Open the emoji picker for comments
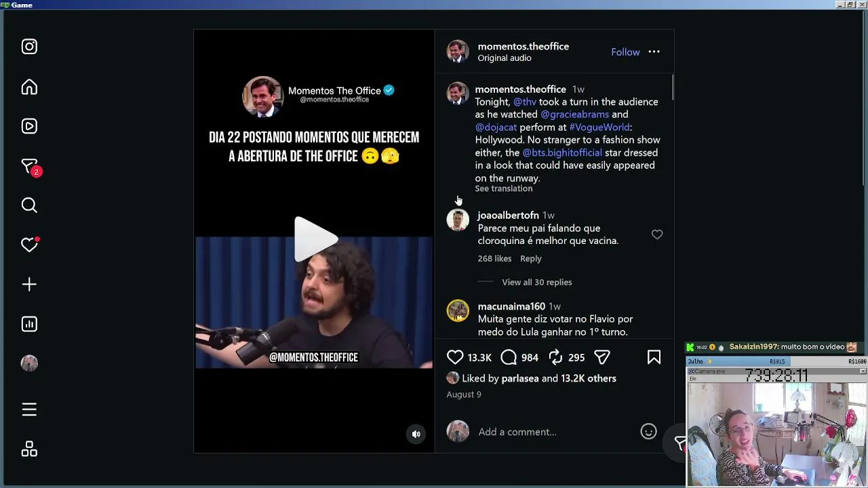The image size is (868, 488). tap(648, 432)
